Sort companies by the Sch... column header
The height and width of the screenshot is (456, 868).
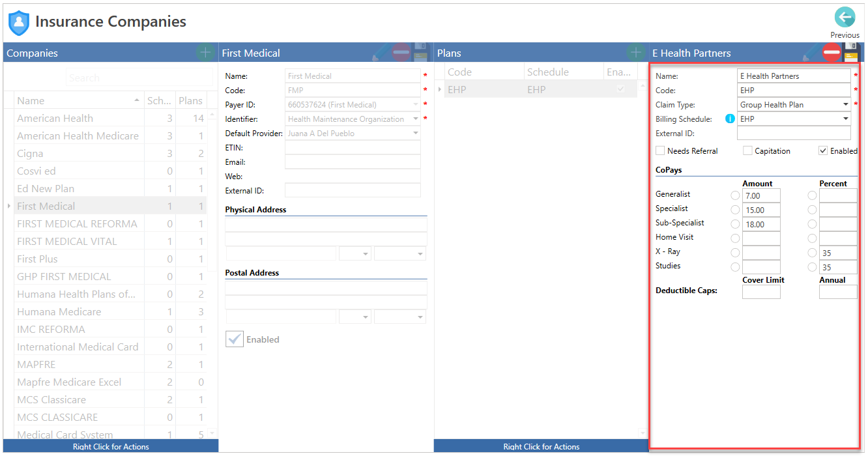pyautogui.click(x=160, y=100)
